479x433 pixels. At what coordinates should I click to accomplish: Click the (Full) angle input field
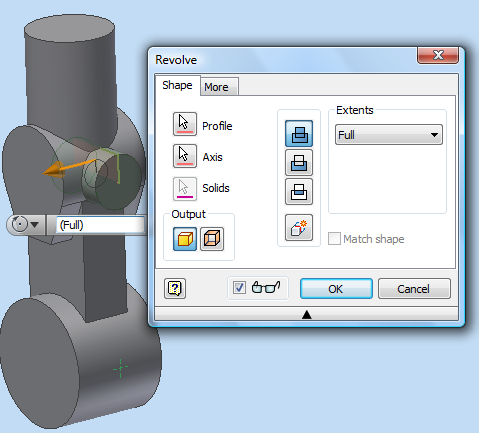(x=100, y=225)
